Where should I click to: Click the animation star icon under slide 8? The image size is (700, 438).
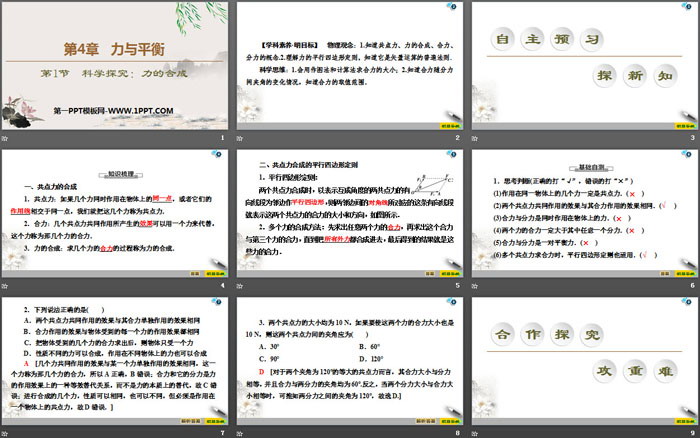(240, 434)
